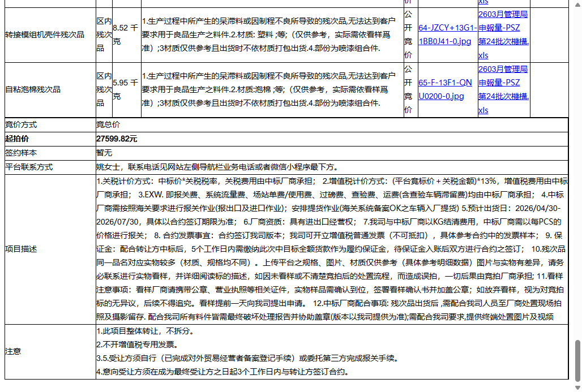This screenshot has width=582, height=392.
Task: Click the scrollbar up arrow
Action: pyautogui.click(x=577, y=5)
